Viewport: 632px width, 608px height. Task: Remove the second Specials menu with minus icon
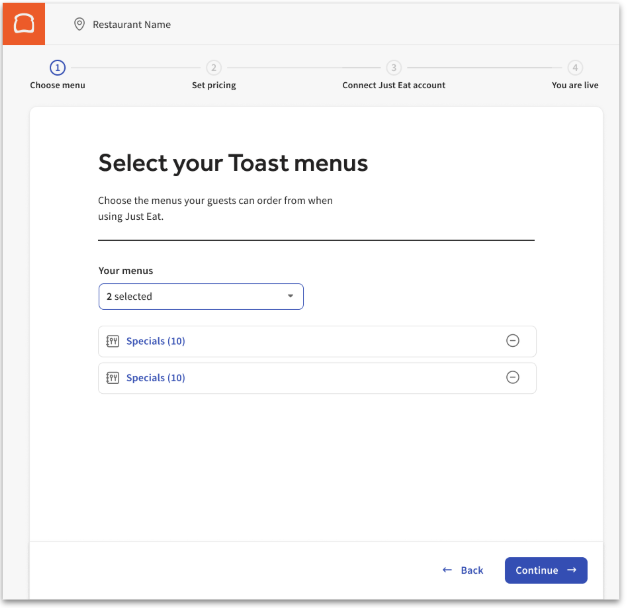tap(513, 378)
